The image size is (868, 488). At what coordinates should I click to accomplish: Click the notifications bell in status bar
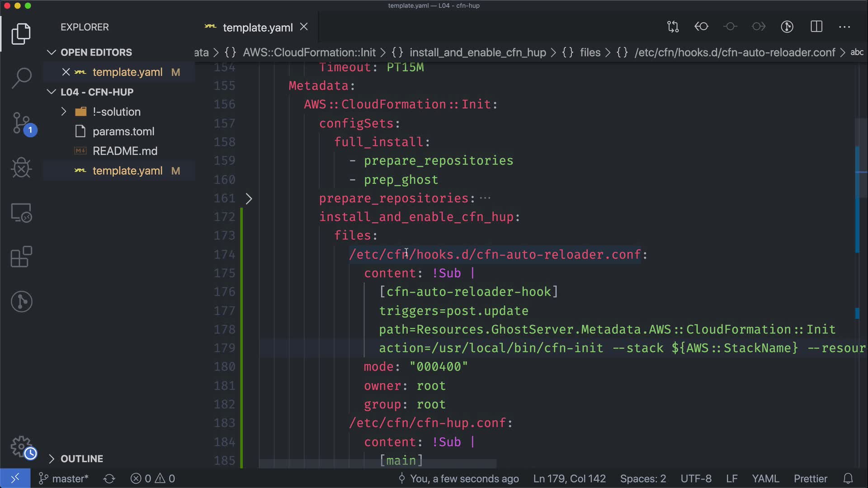click(x=848, y=479)
